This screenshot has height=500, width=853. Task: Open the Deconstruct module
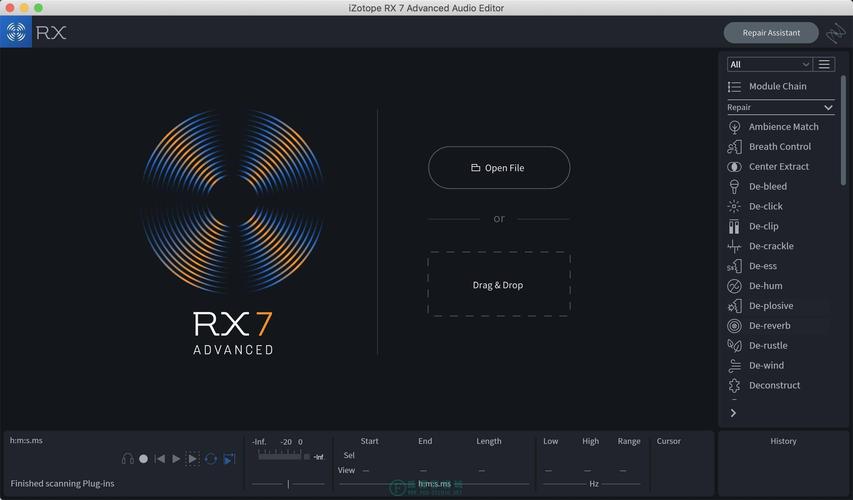point(763,385)
